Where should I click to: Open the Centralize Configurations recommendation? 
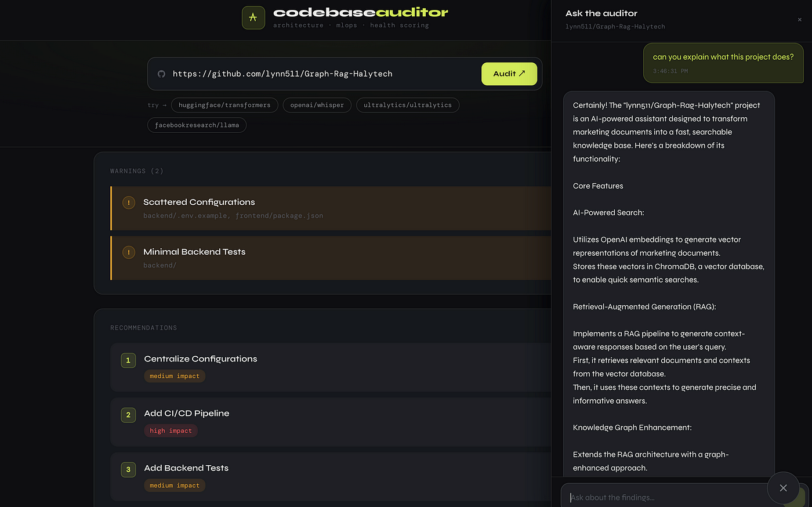(331, 367)
